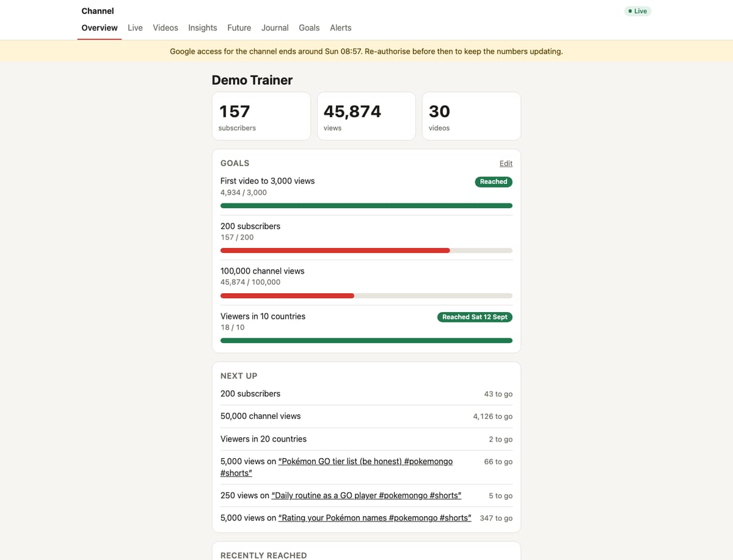
Task: Click the 347 to go value
Action: pyautogui.click(x=496, y=518)
